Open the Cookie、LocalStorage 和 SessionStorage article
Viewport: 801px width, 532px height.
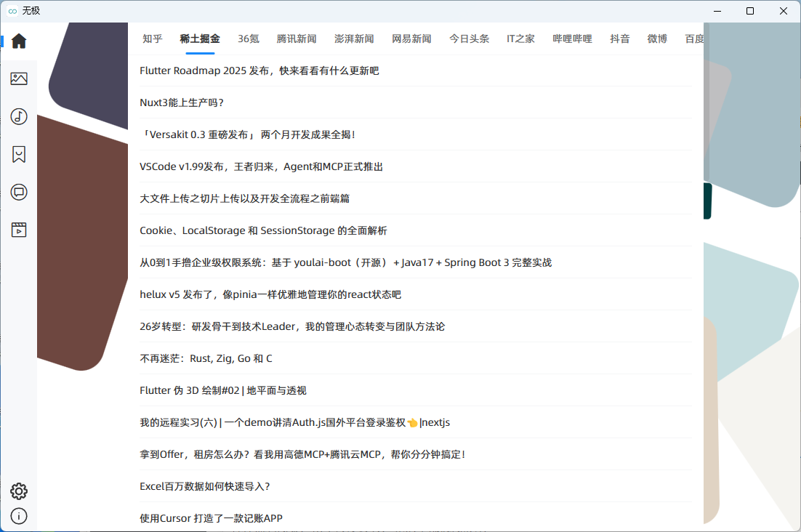(263, 230)
